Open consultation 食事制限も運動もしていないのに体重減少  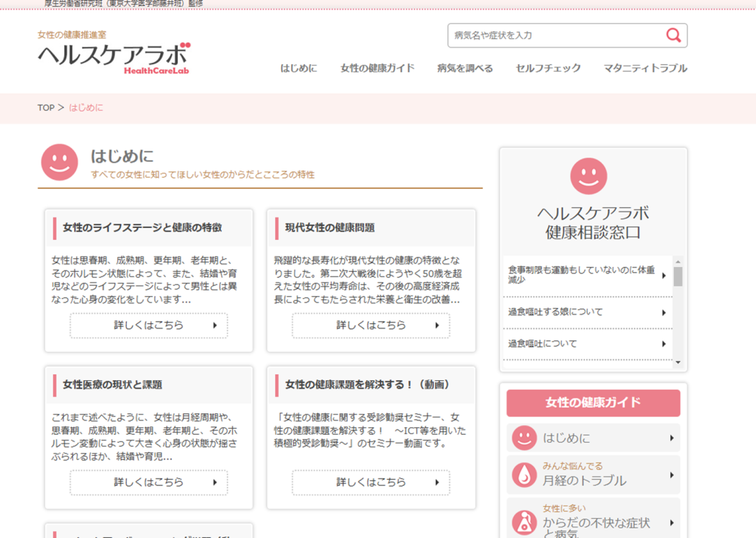[x=587, y=275]
